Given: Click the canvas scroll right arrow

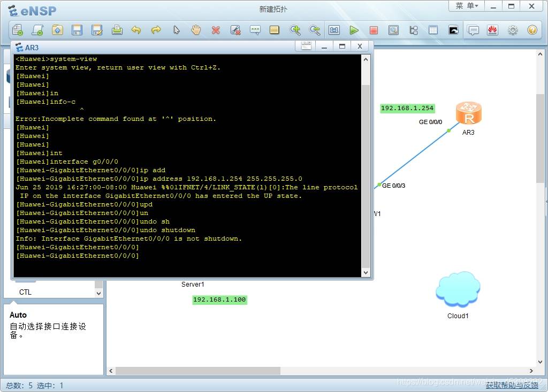Looking at the screenshot, I should 531,371.
